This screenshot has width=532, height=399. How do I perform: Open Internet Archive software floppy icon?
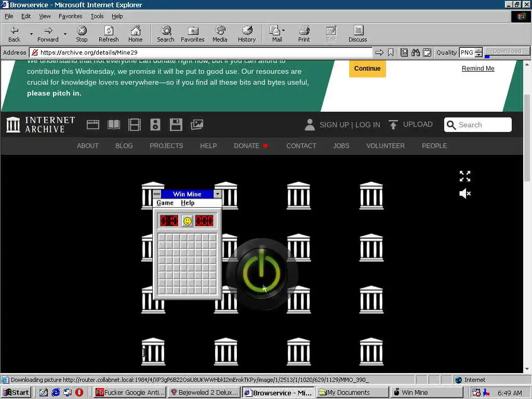pos(176,125)
